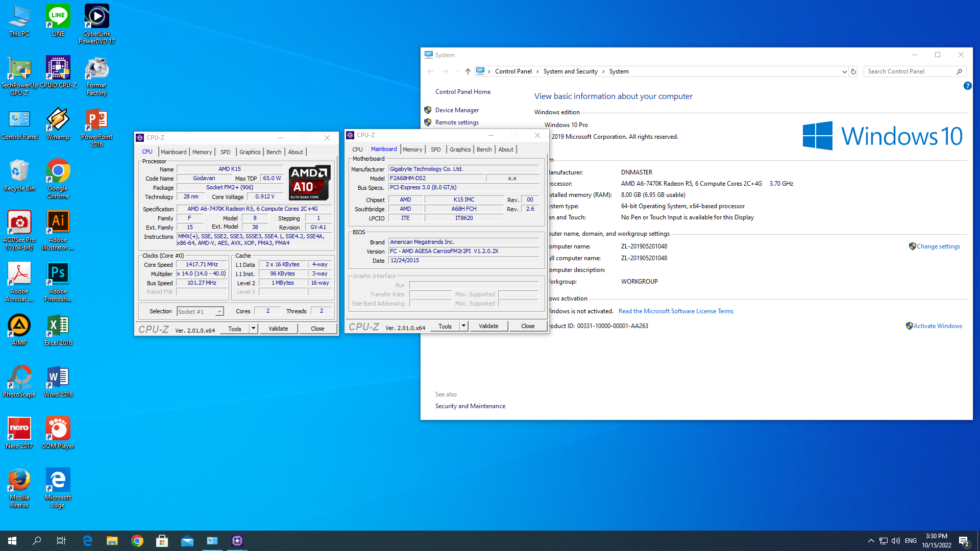Select Graphics tab in left CPU-Z

250,152
